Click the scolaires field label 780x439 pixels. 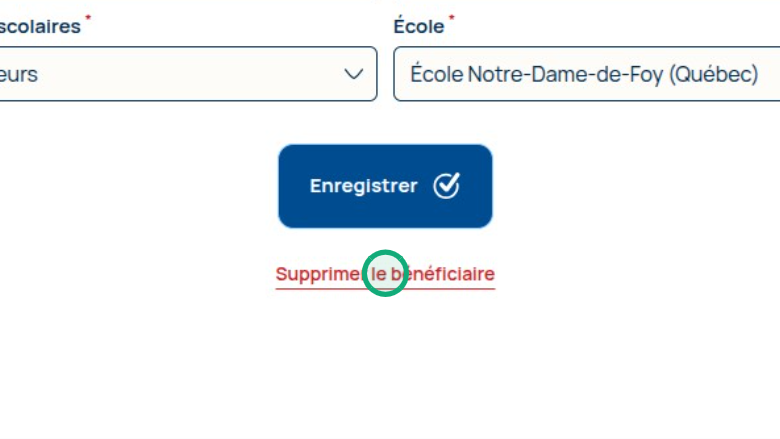point(40,27)
